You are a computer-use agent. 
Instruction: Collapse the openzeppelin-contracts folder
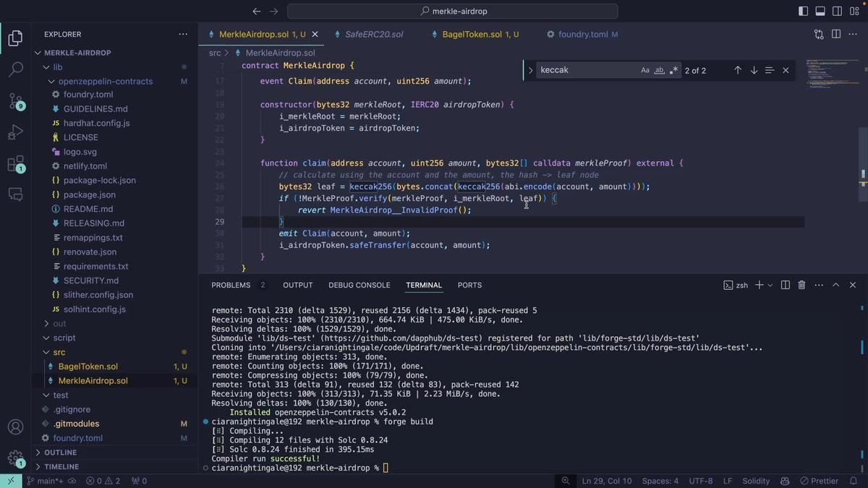pyautogui.click(x=114, y=81)
